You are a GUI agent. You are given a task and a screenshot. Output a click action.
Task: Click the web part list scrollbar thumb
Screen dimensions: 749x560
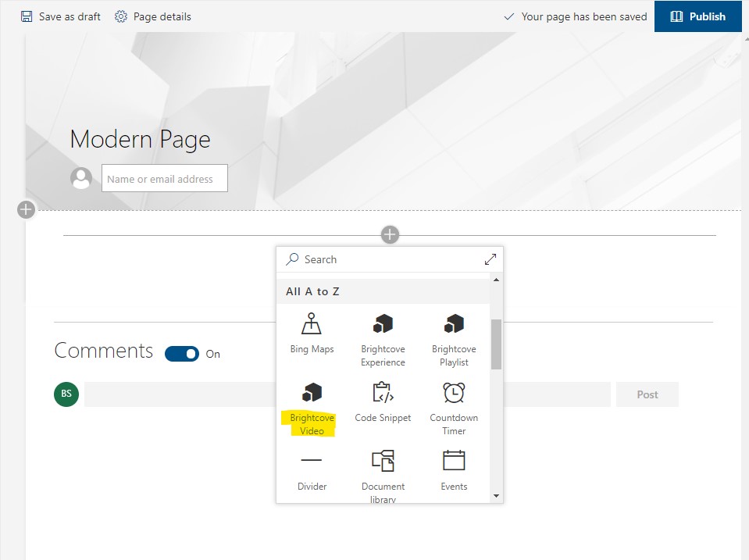tap(496, 344)
